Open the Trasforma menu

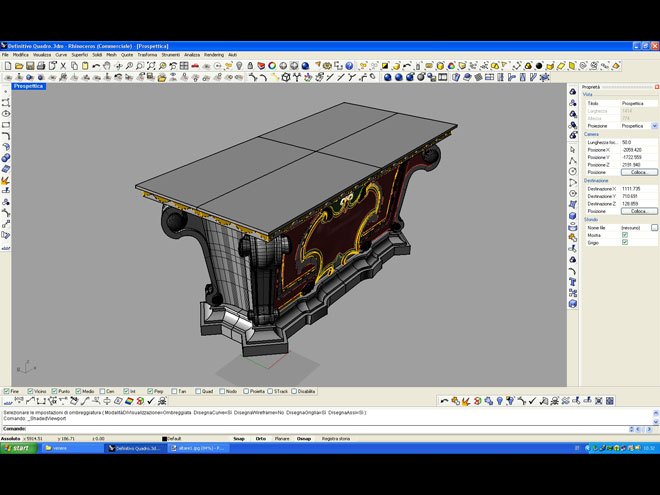(x=147, y=55)
